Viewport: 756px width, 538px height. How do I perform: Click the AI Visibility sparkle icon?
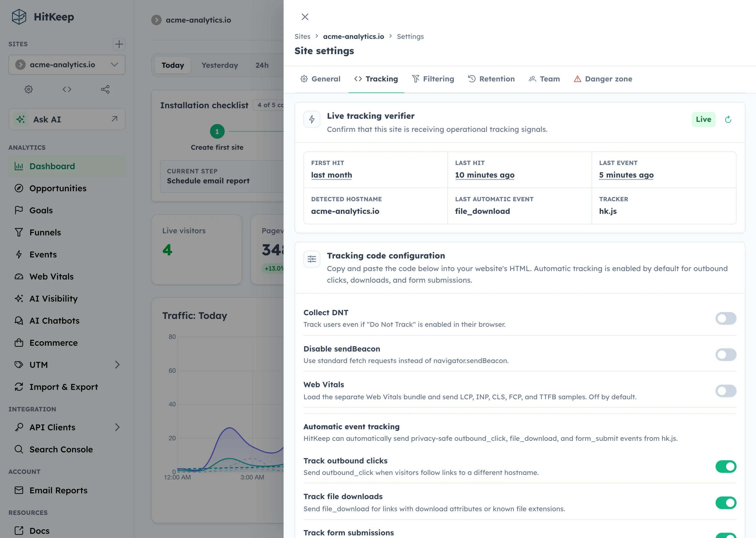(x=19, y=298)
